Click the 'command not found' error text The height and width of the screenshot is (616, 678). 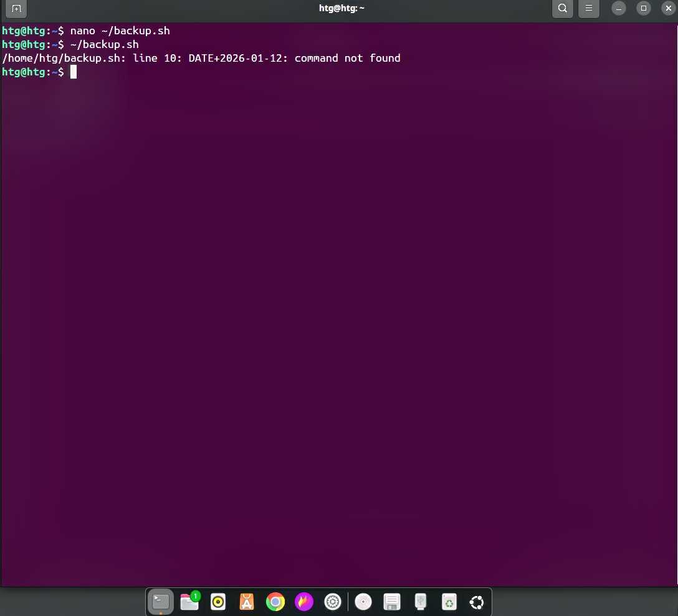[x=347, y=58]
